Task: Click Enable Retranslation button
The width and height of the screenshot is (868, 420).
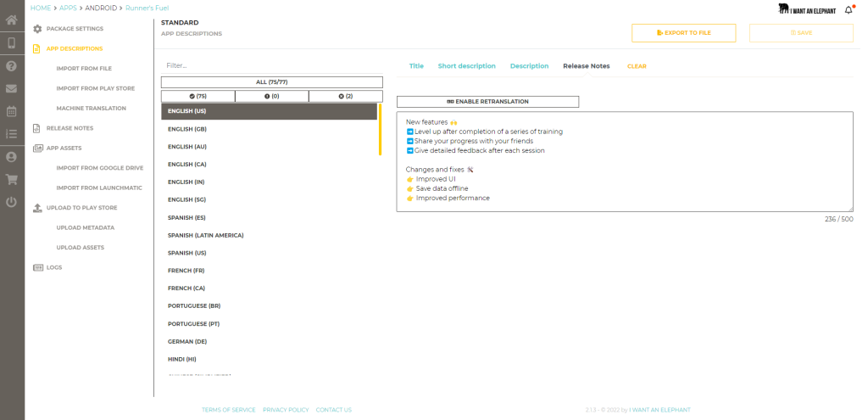Action: (x=487, y=102)
